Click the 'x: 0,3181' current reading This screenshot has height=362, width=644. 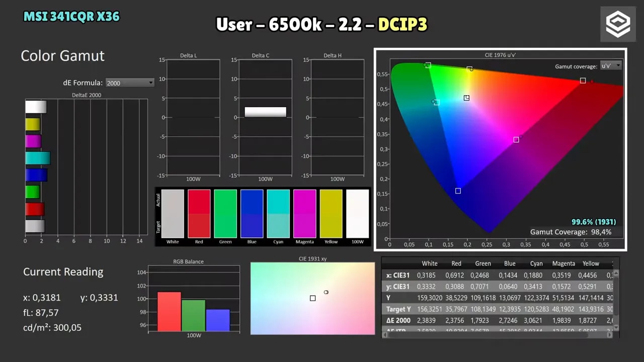[x=42, y=298]
